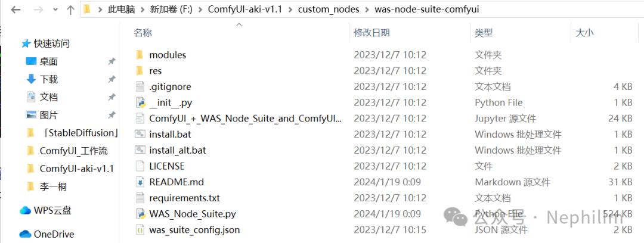Sort by 修改日期 column header
The image size is (644, 243).
[371, 32]
